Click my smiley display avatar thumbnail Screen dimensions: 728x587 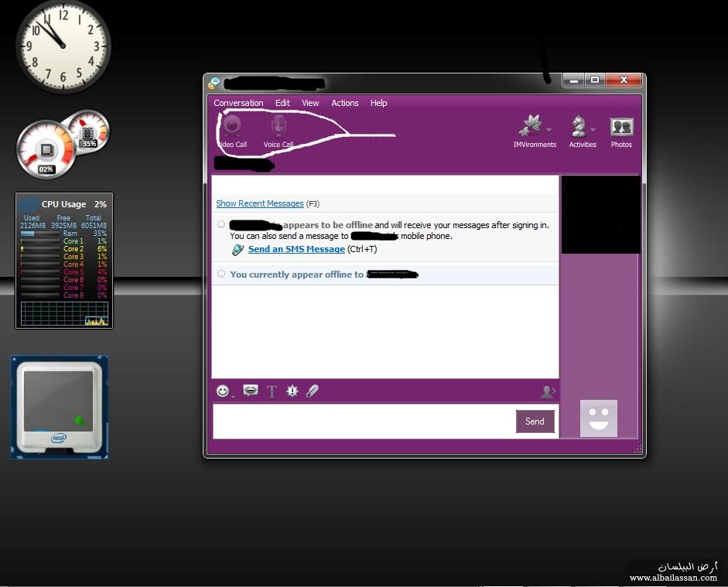coord(599,418)
